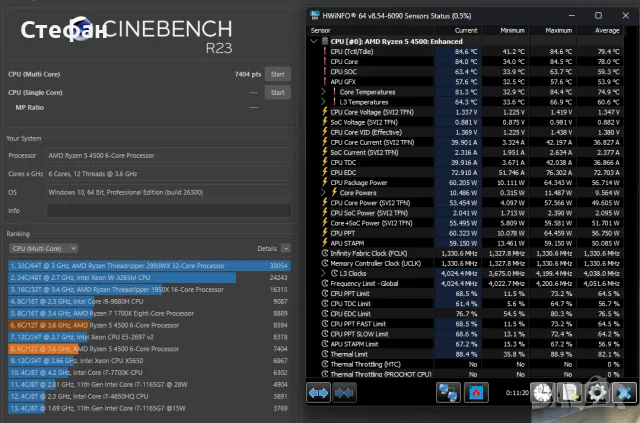
Task: Start the CPU (Single Core) benchmark
Action: 278,93
